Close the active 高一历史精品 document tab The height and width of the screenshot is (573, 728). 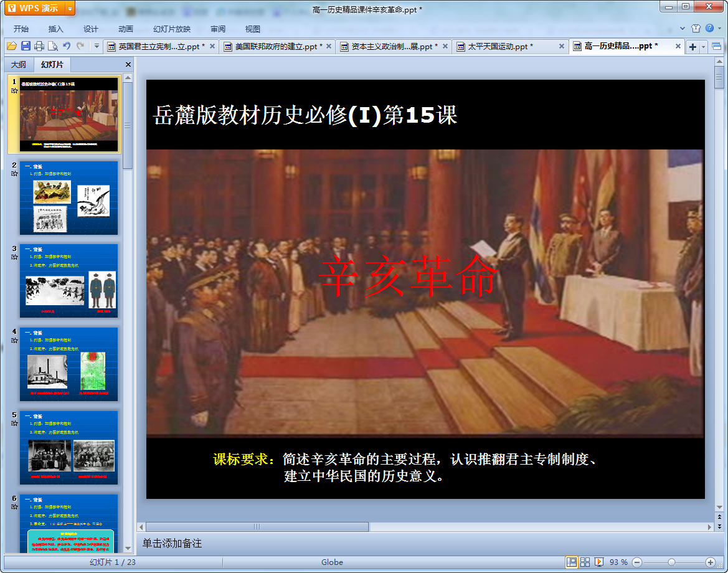coord(678,46)
